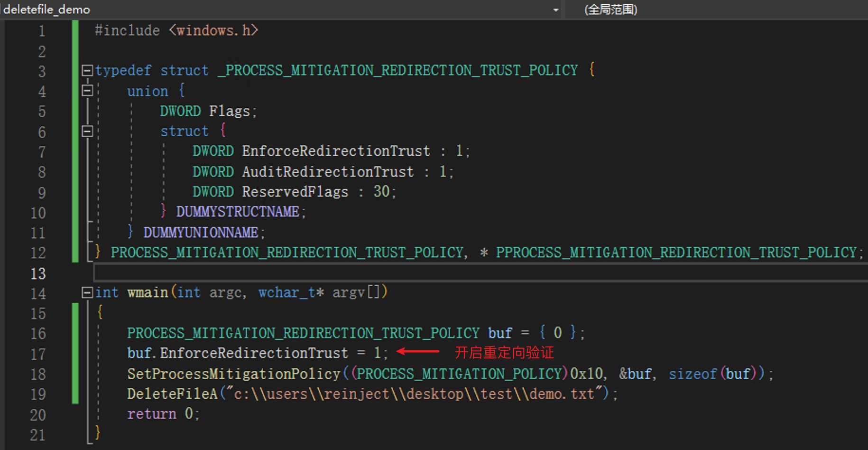Click the return keyword on line 20
The width and height of the screenshot is (868, 450).
click(151, 414)
